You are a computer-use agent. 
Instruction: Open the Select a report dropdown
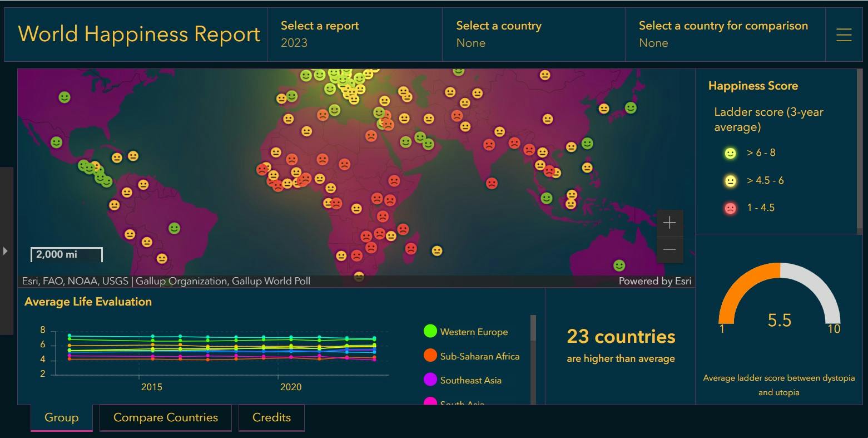(355, 35)
